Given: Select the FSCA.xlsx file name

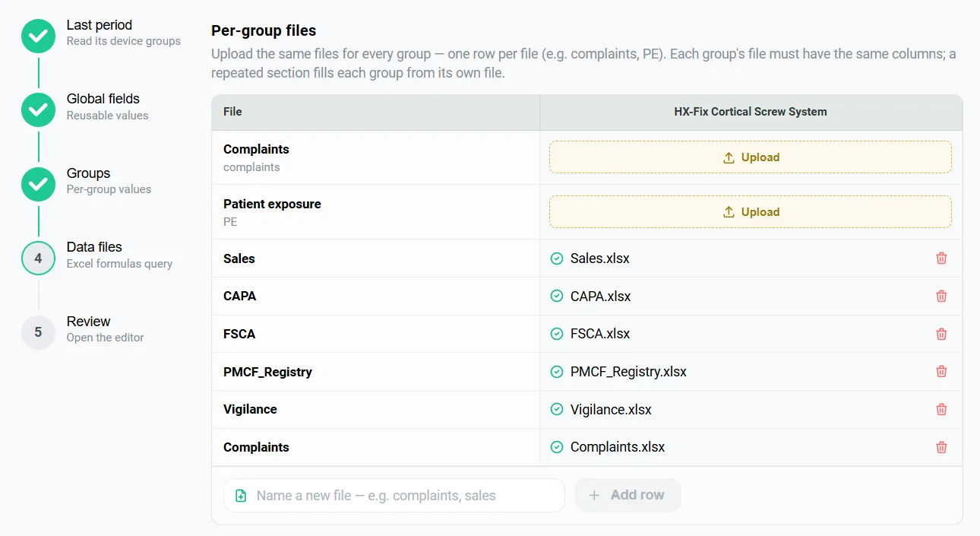Looking at the screenshot, I should [x=600, y=334].
